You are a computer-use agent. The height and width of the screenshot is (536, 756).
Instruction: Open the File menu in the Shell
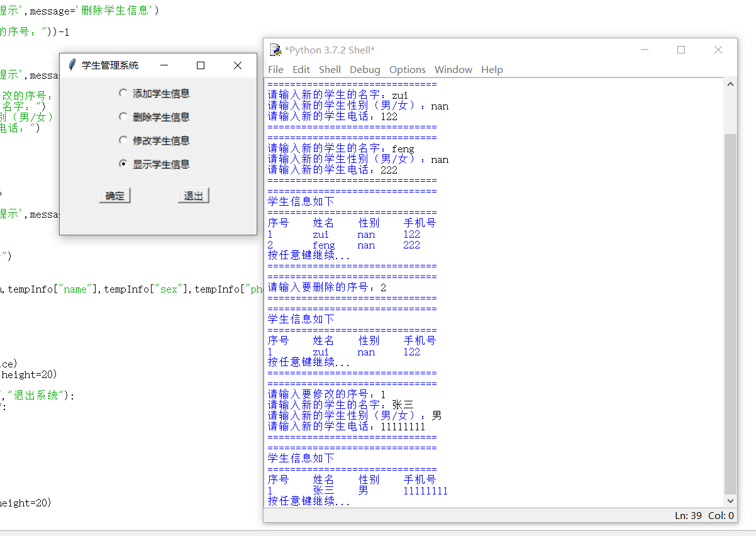[x=275, y=69]
